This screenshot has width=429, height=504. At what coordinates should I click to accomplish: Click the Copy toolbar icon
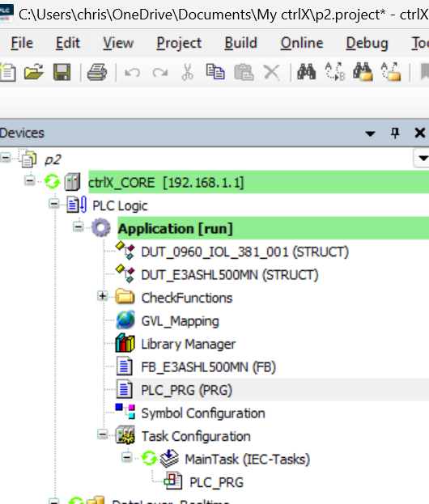pos(215,72)
